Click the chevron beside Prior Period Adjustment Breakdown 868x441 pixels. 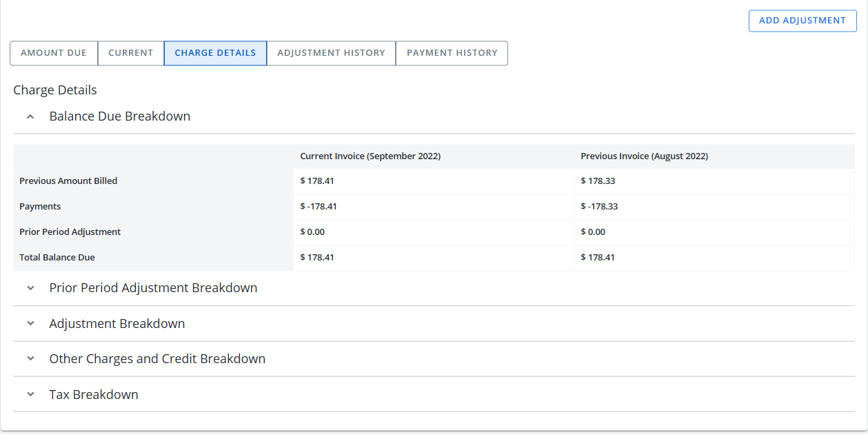[x=30, y=288]
